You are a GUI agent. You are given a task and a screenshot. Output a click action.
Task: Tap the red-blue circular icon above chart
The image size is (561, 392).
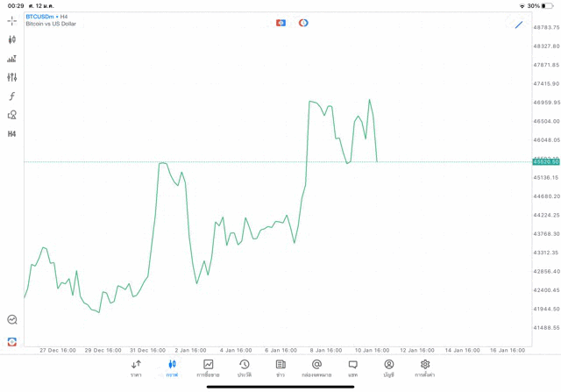click(303, 23)
